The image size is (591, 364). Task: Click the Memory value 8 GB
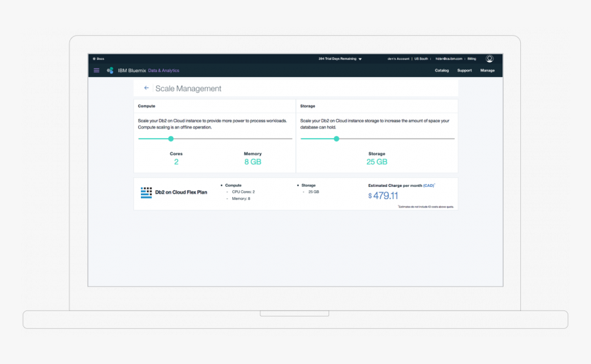coord(252,162)
